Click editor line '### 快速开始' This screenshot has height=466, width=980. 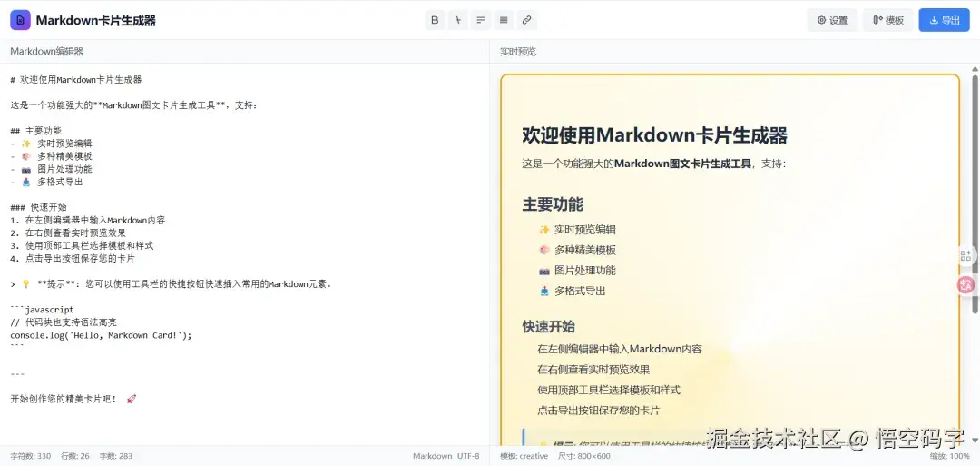click(38, 207)
